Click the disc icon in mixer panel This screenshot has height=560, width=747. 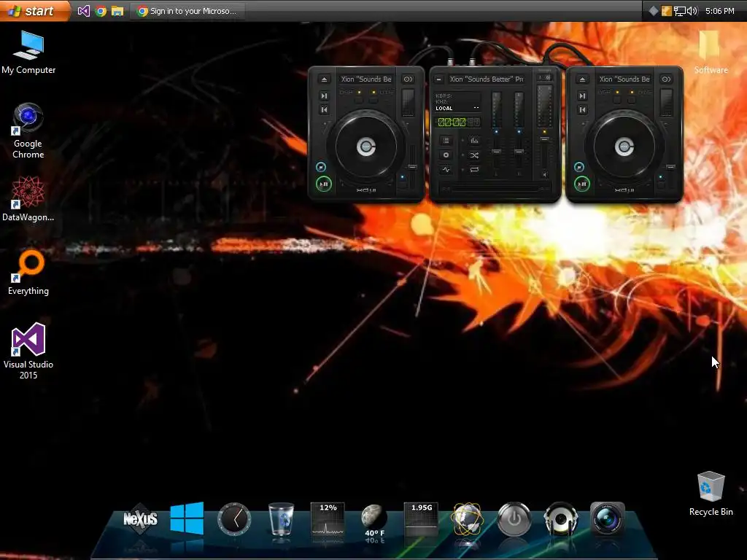(446, 155)
